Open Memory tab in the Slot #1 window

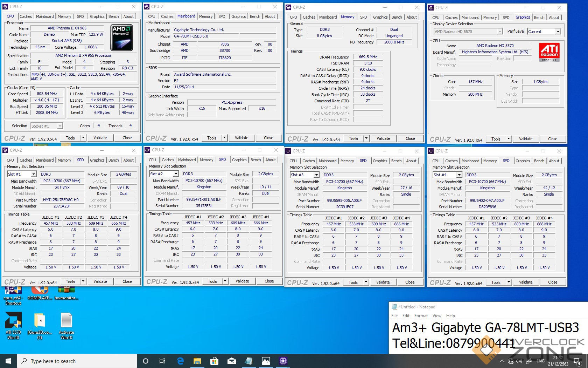pos(64,160)
